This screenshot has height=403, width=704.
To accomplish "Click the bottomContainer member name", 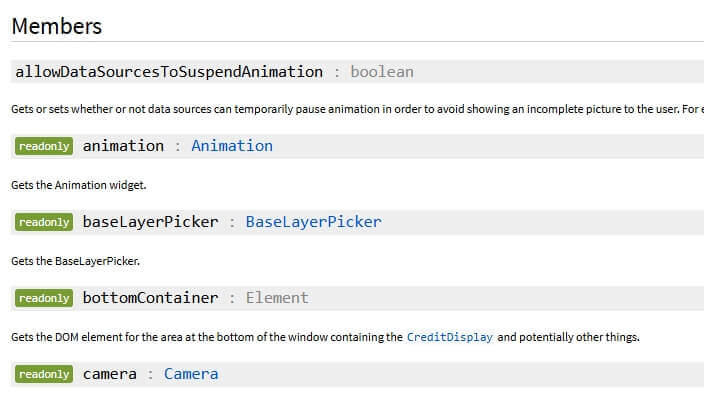I will [x=150, y=298].
